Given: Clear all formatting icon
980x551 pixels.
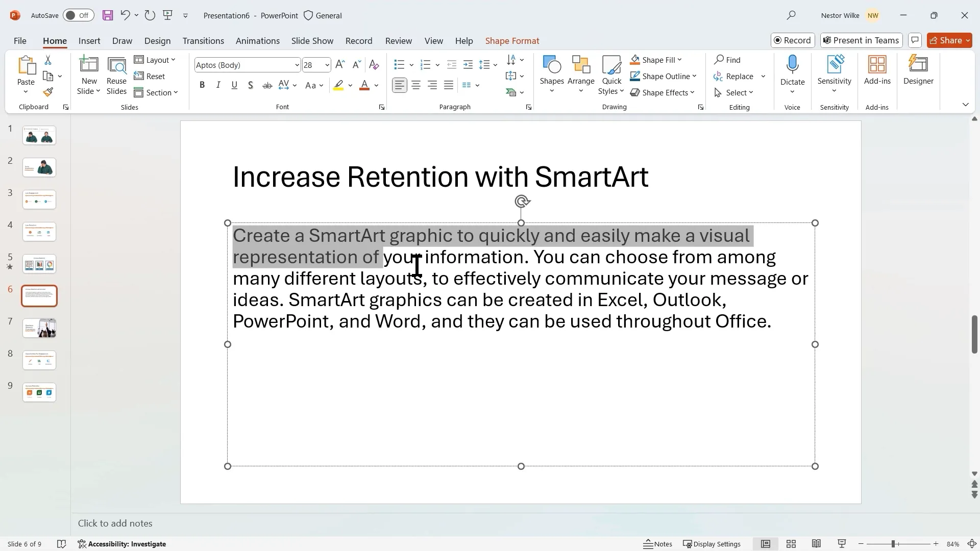Looking at the screenshot, I should coord(374,65).
